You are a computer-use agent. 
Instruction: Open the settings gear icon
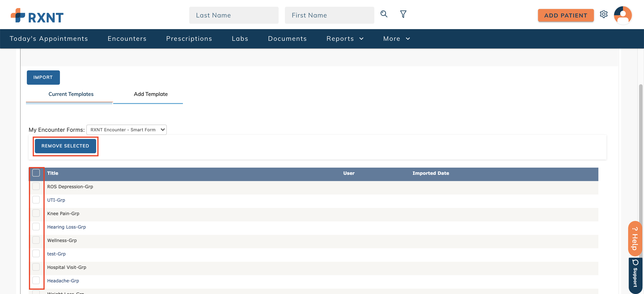(604, 15)
